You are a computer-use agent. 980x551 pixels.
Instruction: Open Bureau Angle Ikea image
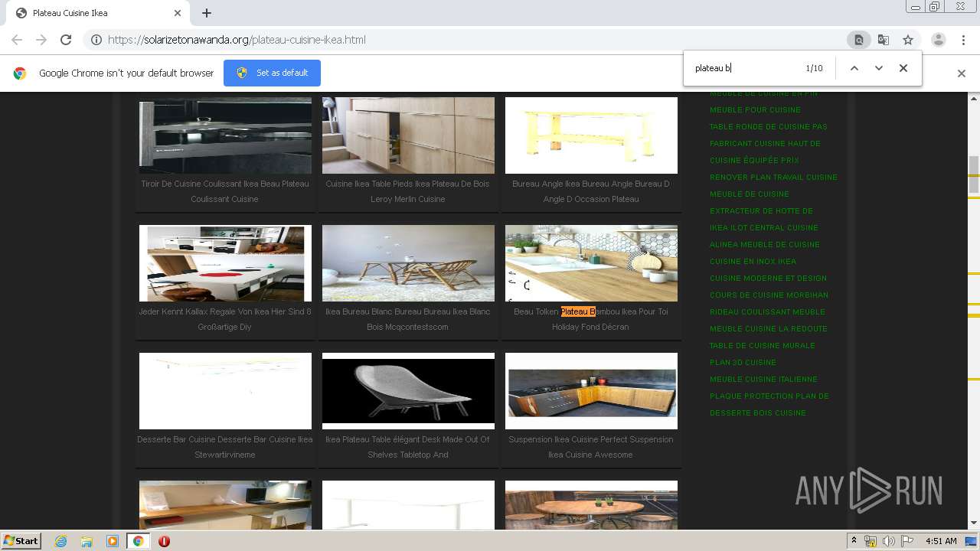click(x=591, y=135)
